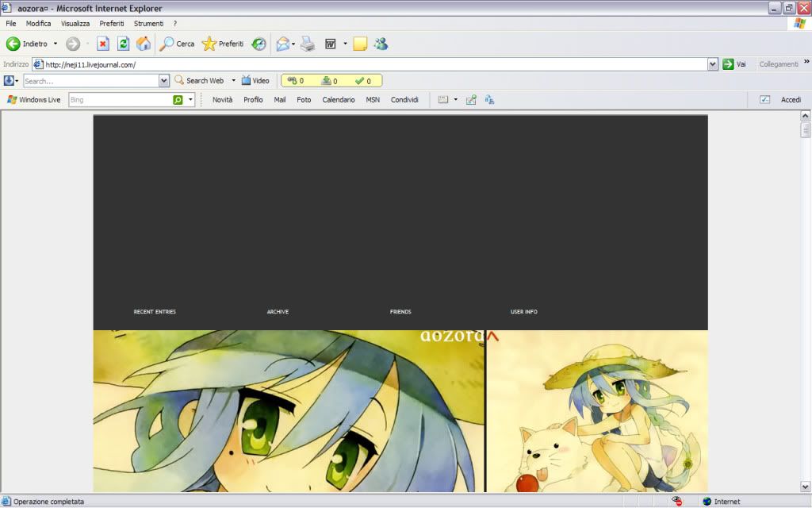The height and width of the screenshot is (508, 812).
Task: Click Novità on the Windows Live toolbar
Action: (x=222, y=99)
